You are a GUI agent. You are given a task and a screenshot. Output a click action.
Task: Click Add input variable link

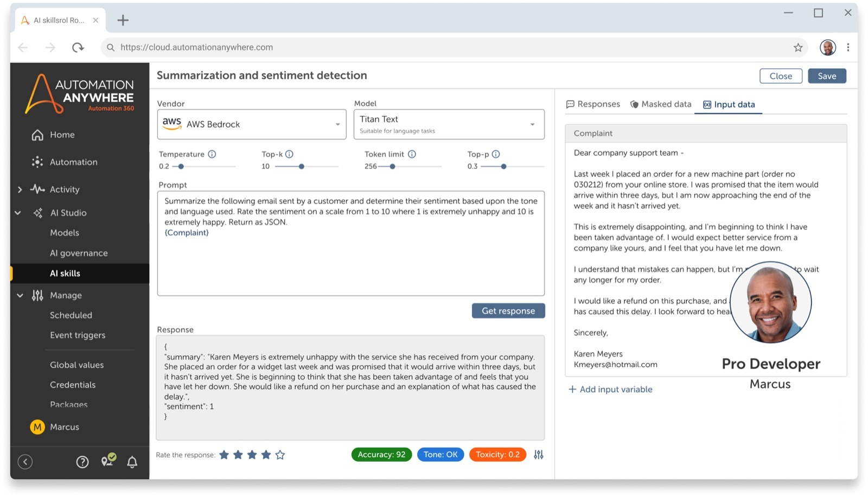(610, 390)
